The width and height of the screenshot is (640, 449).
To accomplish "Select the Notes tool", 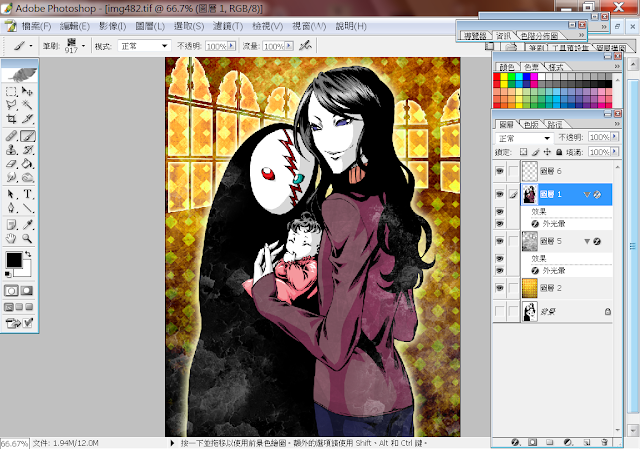I will tap(11, 224).
